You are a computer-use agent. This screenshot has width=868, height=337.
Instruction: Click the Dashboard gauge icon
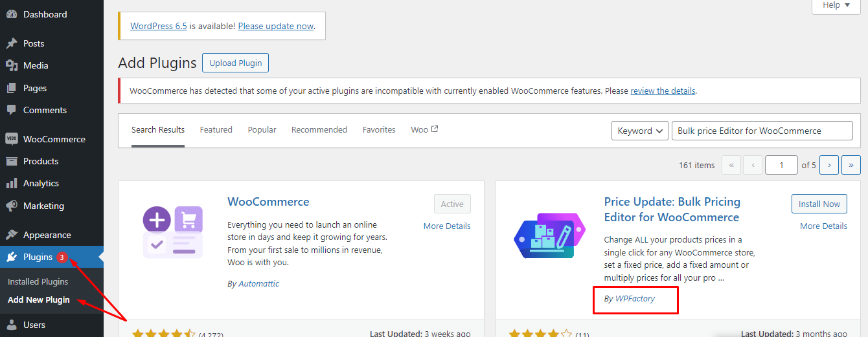12,14
